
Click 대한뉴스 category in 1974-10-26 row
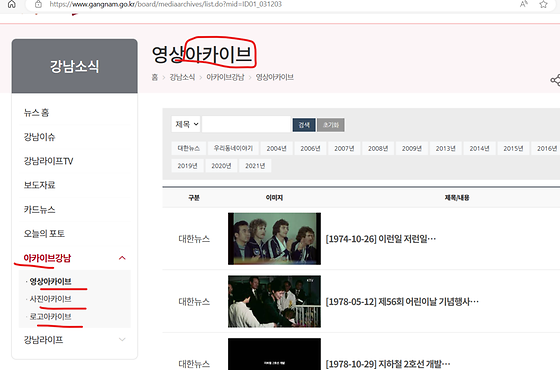point(194,239)
